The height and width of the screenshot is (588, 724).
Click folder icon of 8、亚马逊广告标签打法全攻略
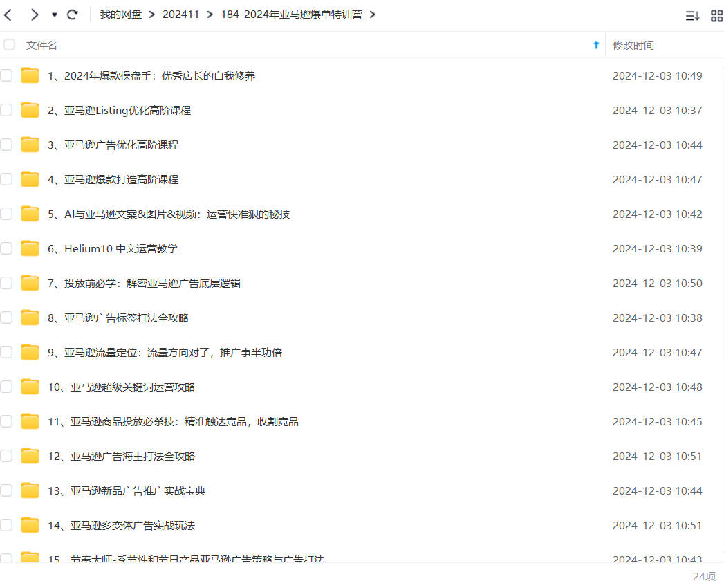pos(30,318)
